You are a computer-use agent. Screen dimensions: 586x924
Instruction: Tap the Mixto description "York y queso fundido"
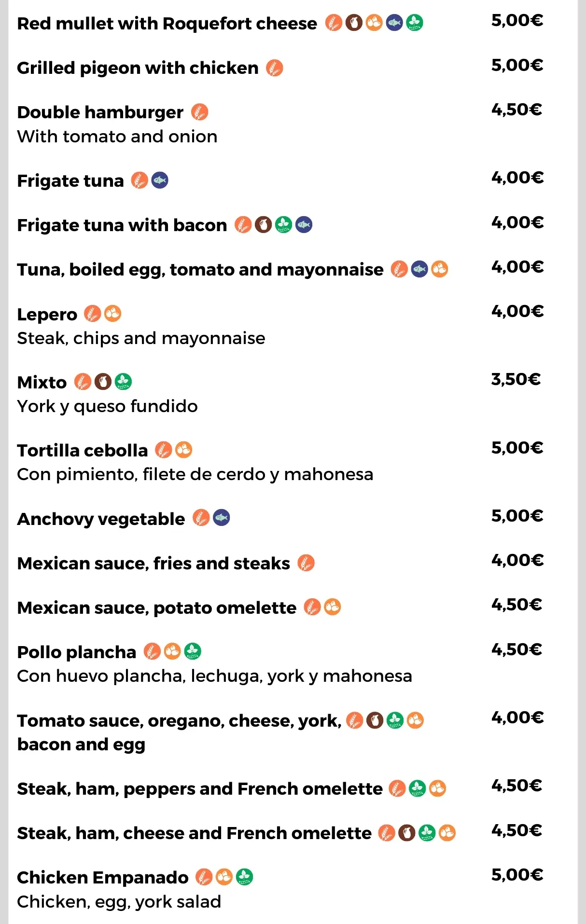[107, 406]
